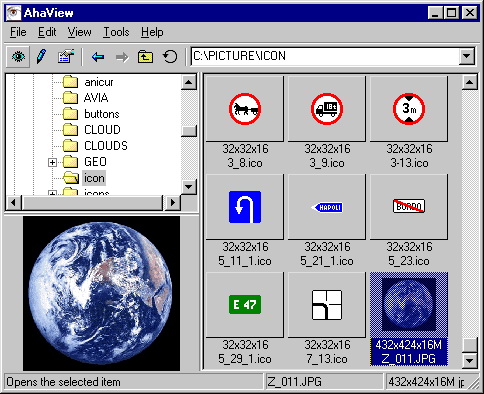
Task: Select the 3_8.ico horse cart thumbnail
Action: click(245, 109)
